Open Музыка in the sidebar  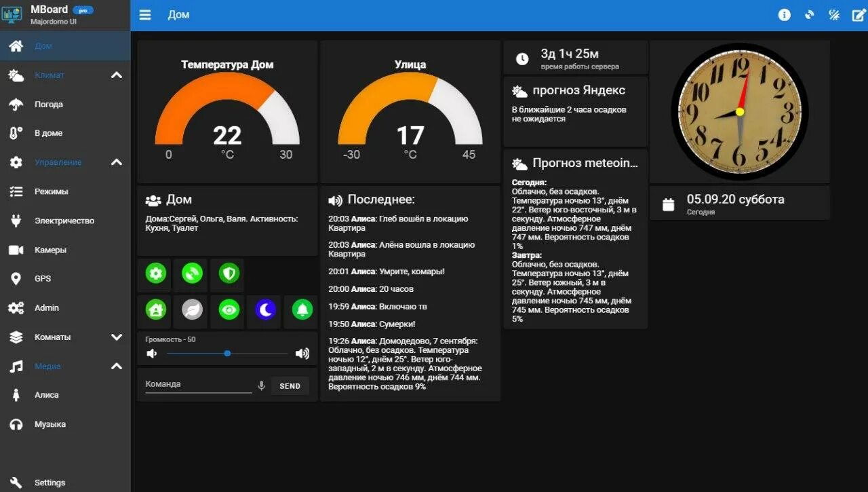tap(65, 424)
